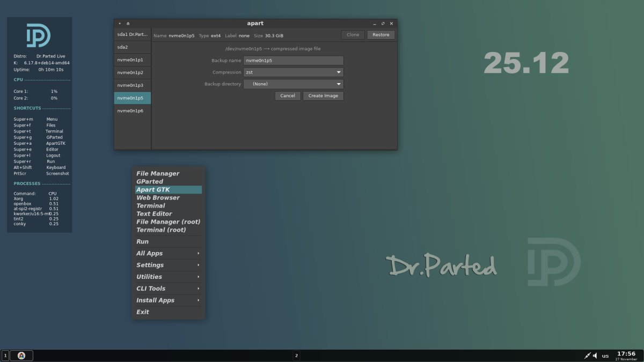Launch File Manager (root) entry
The image size is (644, 362).
(x=169, y=222)
